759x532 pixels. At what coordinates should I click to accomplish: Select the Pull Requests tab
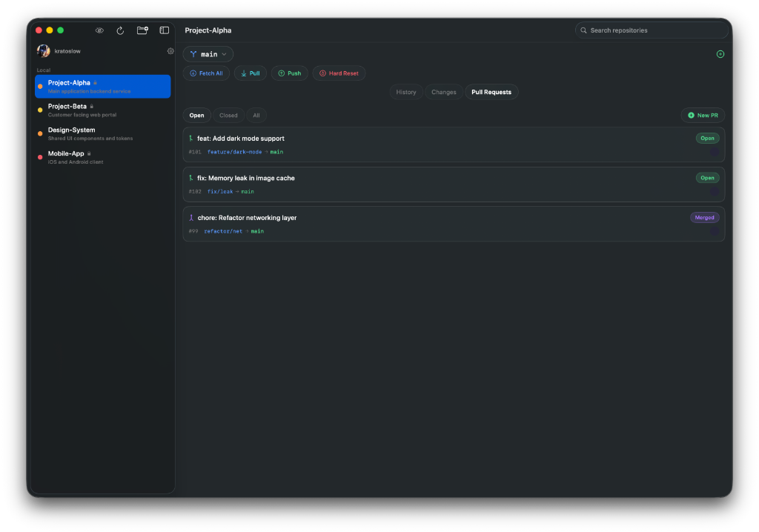tap(491, 92)
